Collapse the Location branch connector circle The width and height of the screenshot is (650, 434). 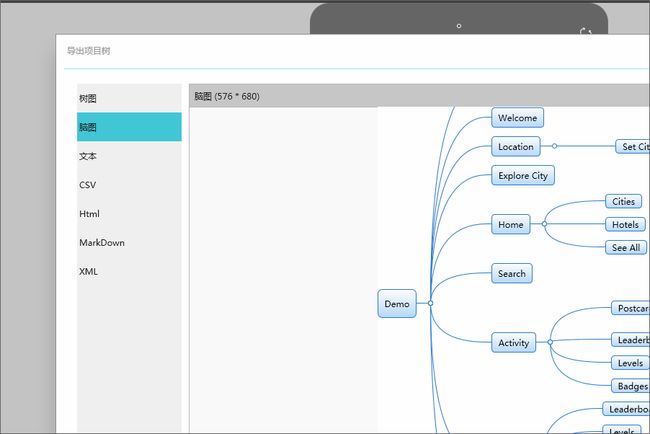[555, 147]
